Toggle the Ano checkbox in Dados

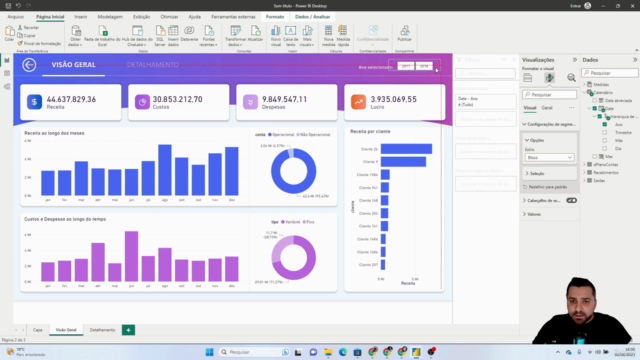(x=605, y=124)
